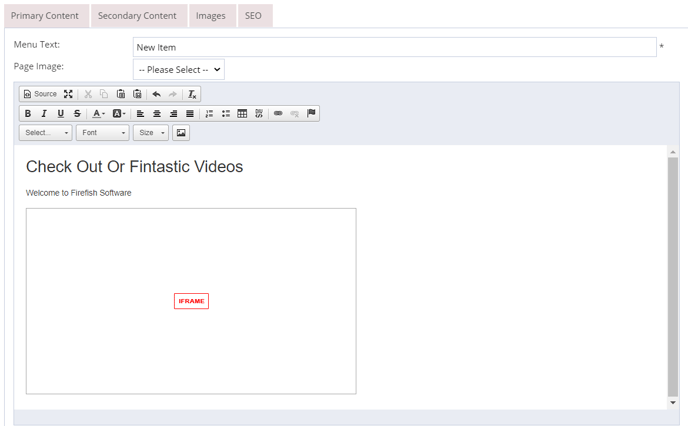The width and height of the screenshot is (688, 426).
Task: Switch to the Secondary Content tab
Action: (x=137, y=16)
